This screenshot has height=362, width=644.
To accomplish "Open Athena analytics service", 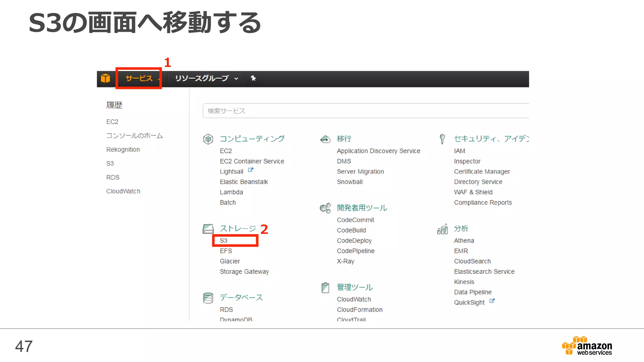I will [x=464, y=241].
